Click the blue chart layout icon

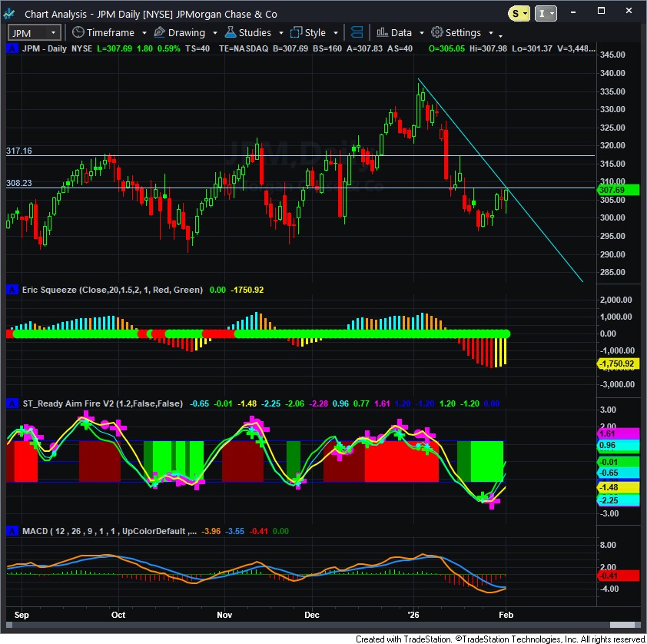pos(357,32)
